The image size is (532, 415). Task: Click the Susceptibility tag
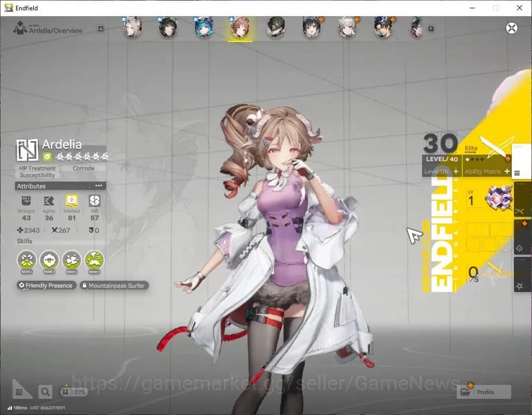click(37, 175)
